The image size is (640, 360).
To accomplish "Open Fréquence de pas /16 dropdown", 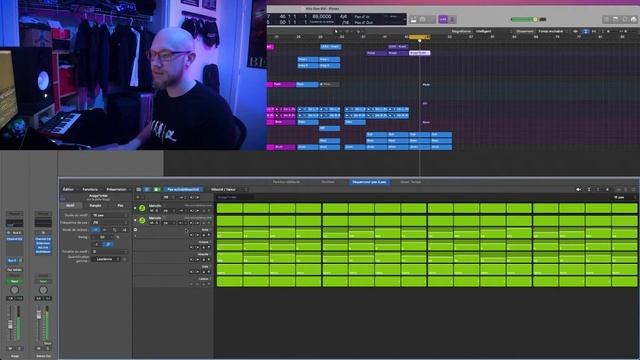I will (x=109, y=222).
